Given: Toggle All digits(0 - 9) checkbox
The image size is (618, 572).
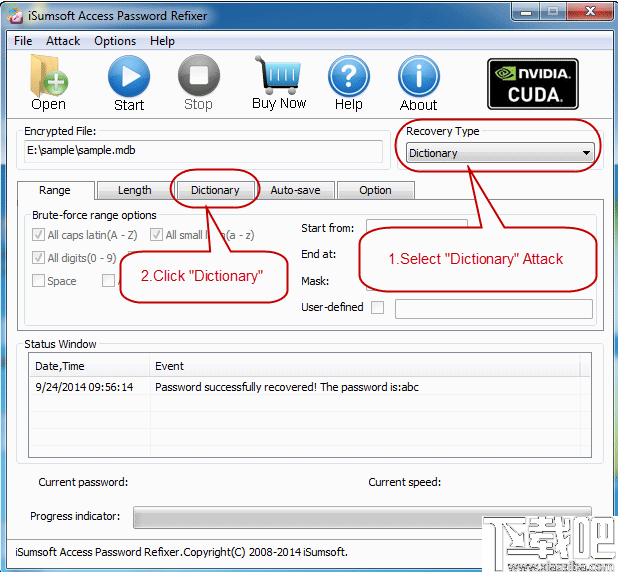Looking at the screenshot, I should (38, 258).
